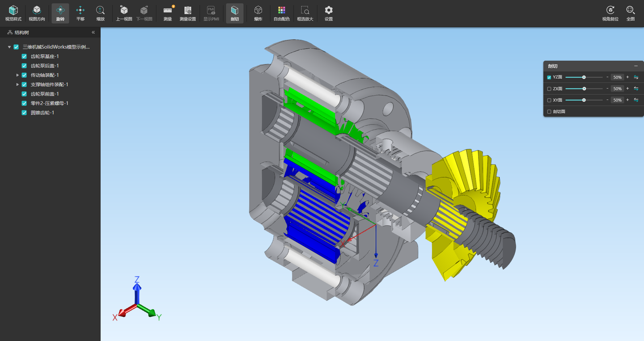The image size is (644, 341).
Task: Hide 圆锥齿轮-1 via its checkbox
Action: (x=24, y=113)
